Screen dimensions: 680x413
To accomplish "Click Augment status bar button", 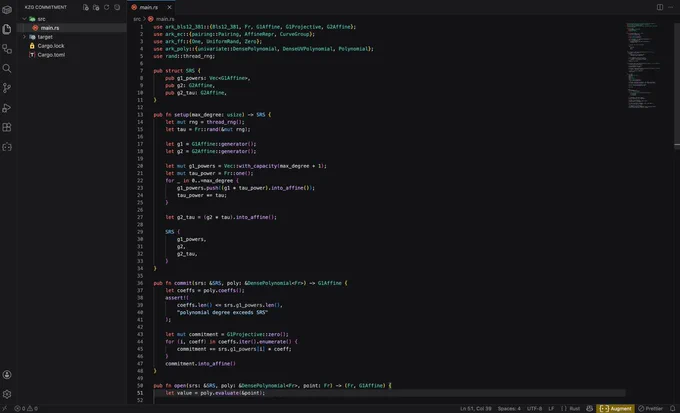I will point(615,409).
